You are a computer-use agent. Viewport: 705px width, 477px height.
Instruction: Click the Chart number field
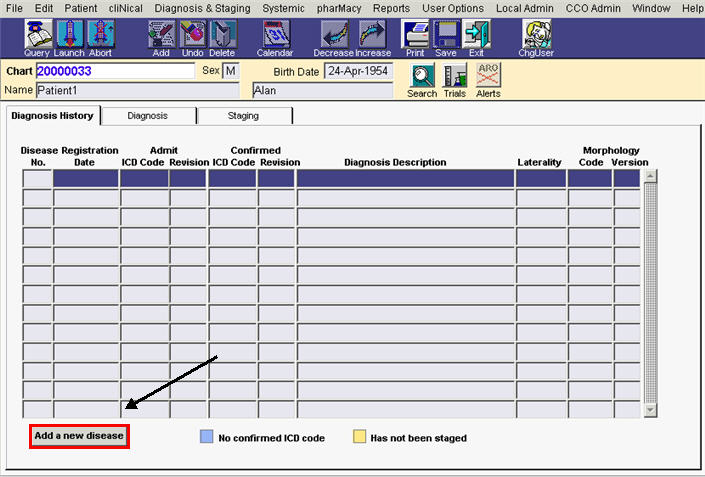115,71
